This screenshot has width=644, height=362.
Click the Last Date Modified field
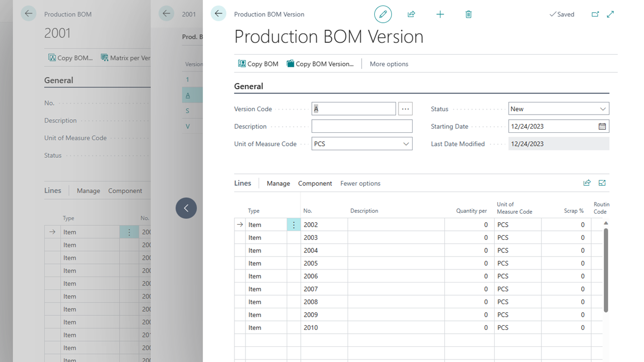coord(558,144)
